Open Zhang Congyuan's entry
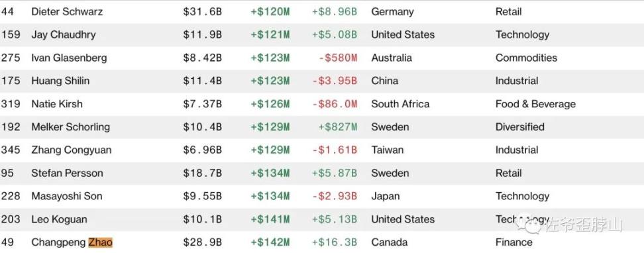Image resolution: width=644 pixels, height=253 pixels. click(72, 150)
